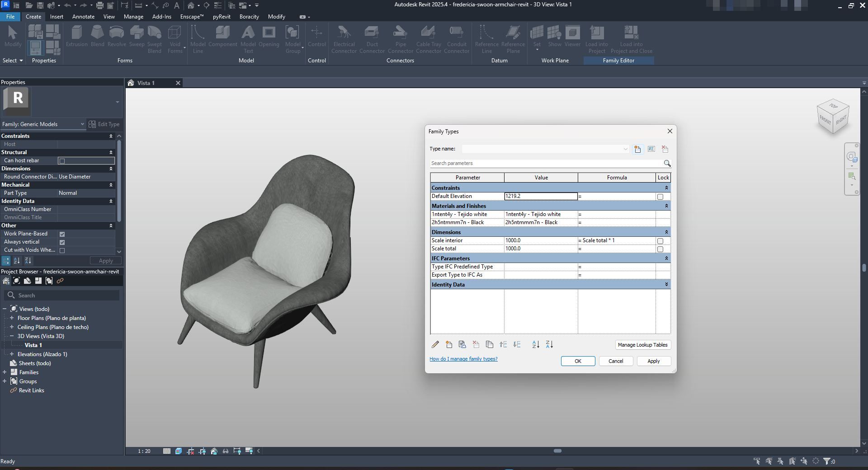Toggle Default Elevation lock checkbox
868x470 pixels.
coord(660,197)
